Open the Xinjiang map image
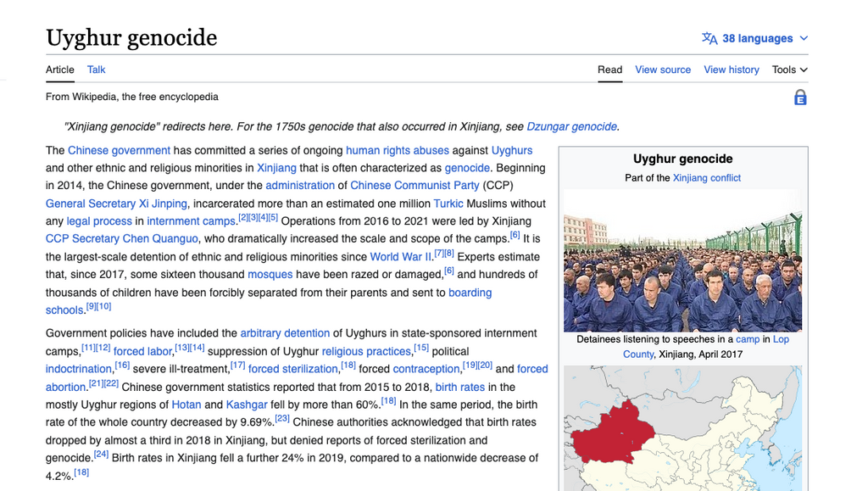This screenshot has height=491, width=868. pyautogui.click(x=682, y=428)
